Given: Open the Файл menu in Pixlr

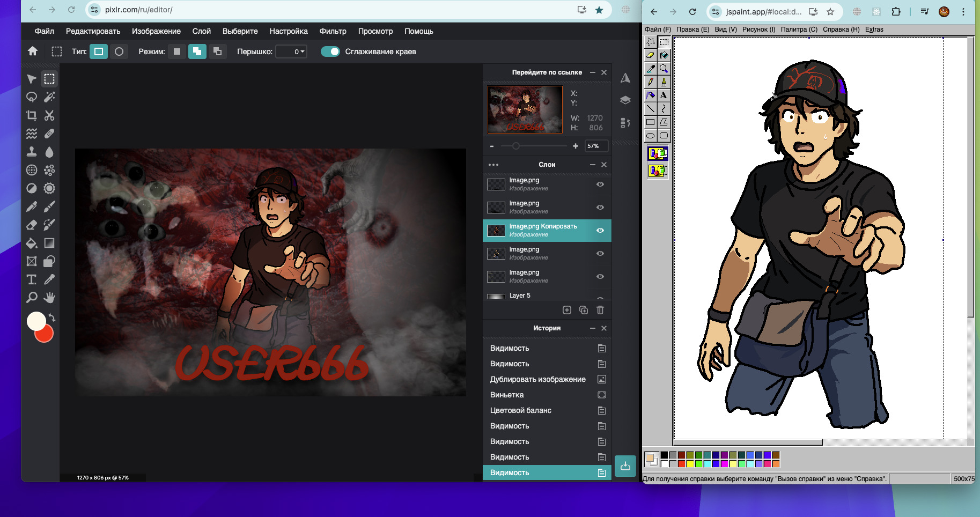Looking at the screenshot, I should coord(45,31).
